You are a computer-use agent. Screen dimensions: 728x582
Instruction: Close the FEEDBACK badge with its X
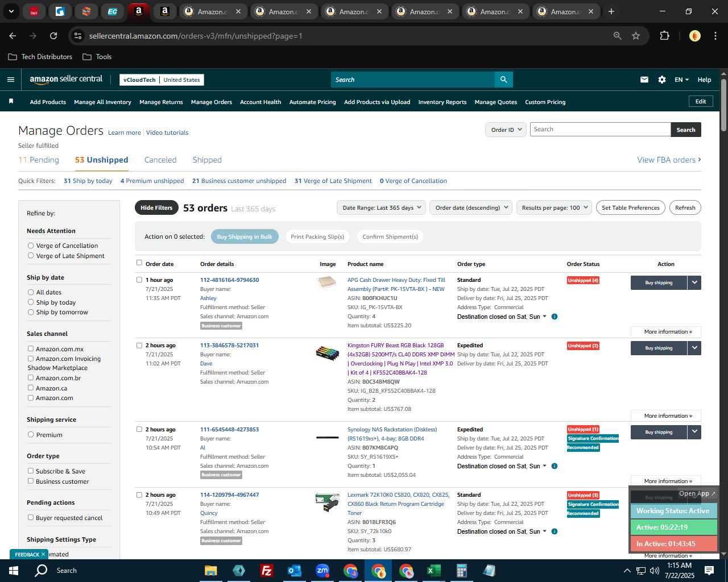pyautogui.click(x=43, y=554)
